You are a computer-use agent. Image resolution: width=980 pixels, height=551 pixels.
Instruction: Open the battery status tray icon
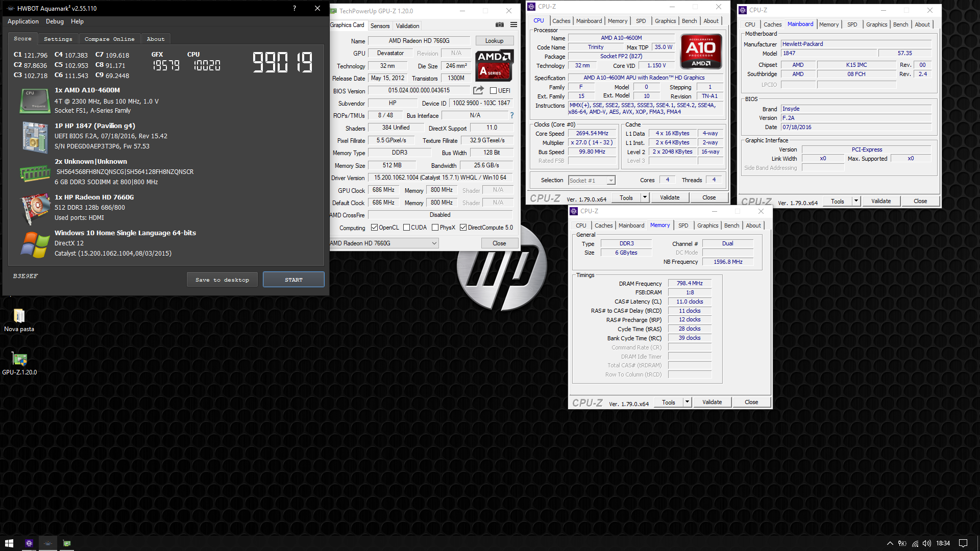(902, 543)
